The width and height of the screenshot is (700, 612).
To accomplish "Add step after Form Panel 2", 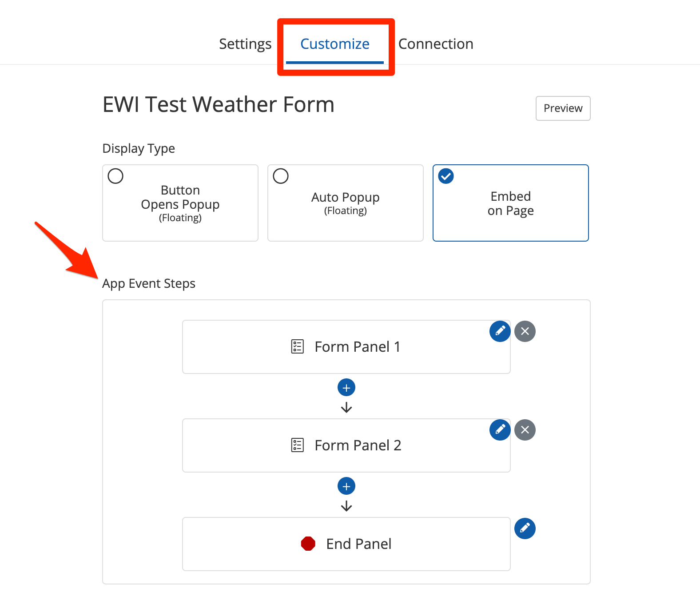I will pyautogui.click(x=346, y=486).
